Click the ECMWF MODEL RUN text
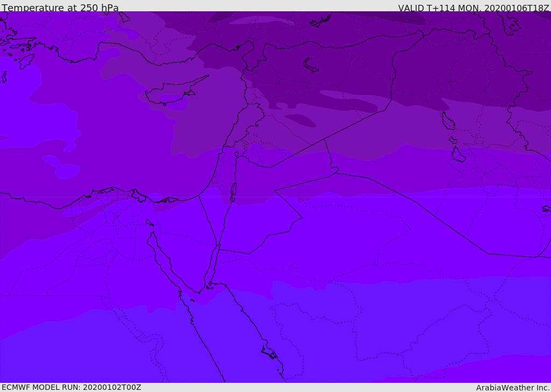This screenshot has height=392, width=551. tap(72, 387)
